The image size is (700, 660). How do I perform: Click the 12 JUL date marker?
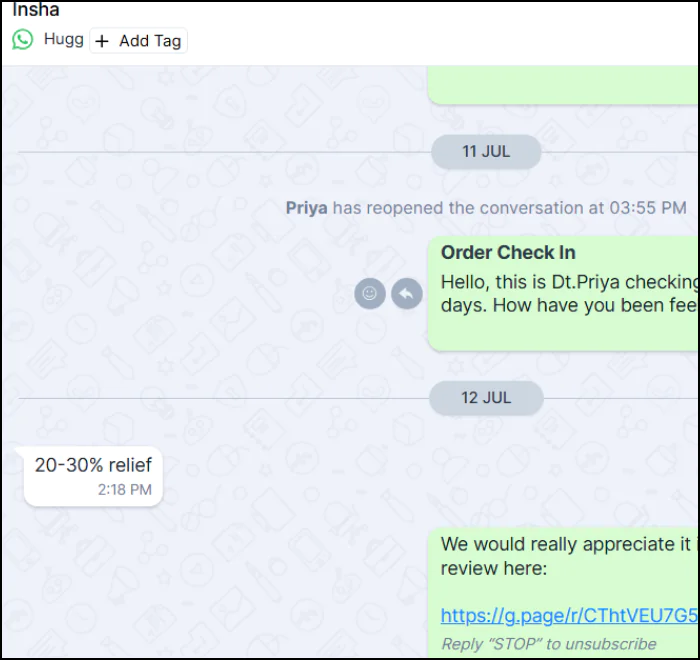(486, 397)
